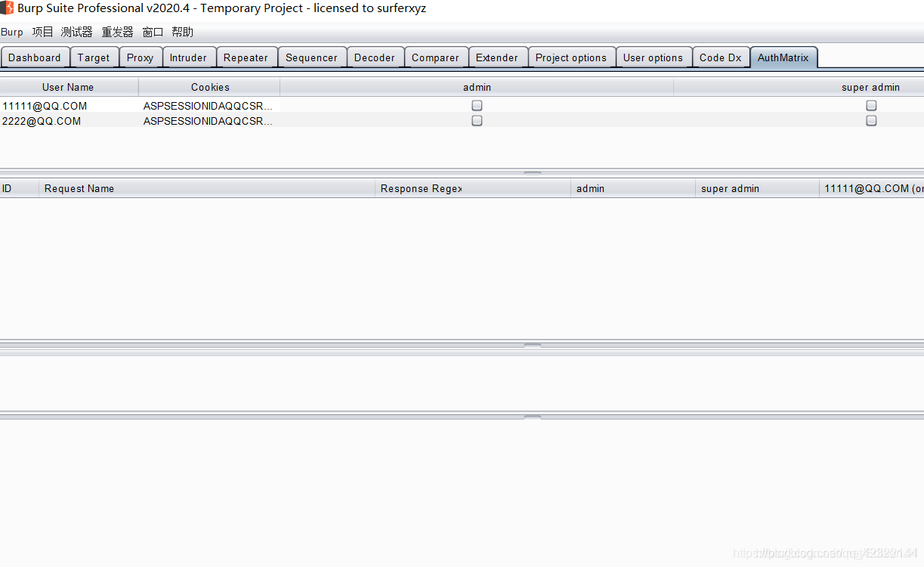924x567 pixels.
Task: Select the 11111@QQ.COM user name cell
Action: point(69,106)
